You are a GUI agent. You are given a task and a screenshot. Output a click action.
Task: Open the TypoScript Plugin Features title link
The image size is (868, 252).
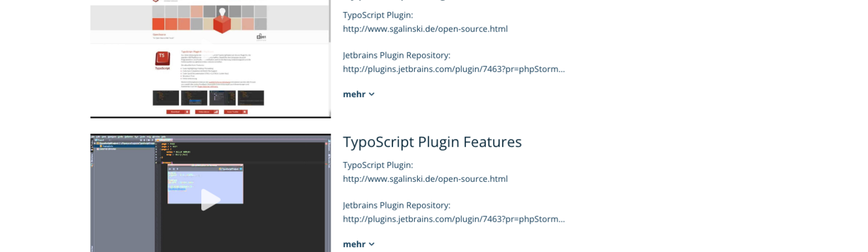432,142
